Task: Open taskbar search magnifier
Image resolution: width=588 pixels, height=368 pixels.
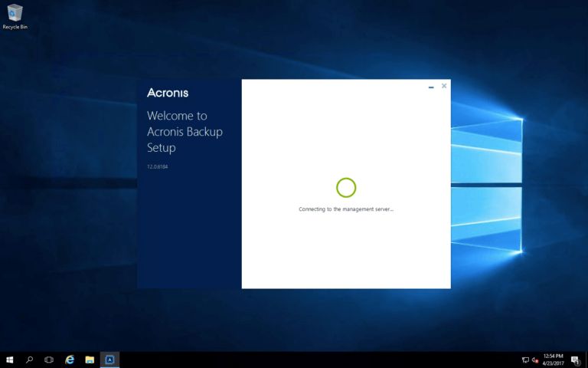Action: (x=29, y=360)
